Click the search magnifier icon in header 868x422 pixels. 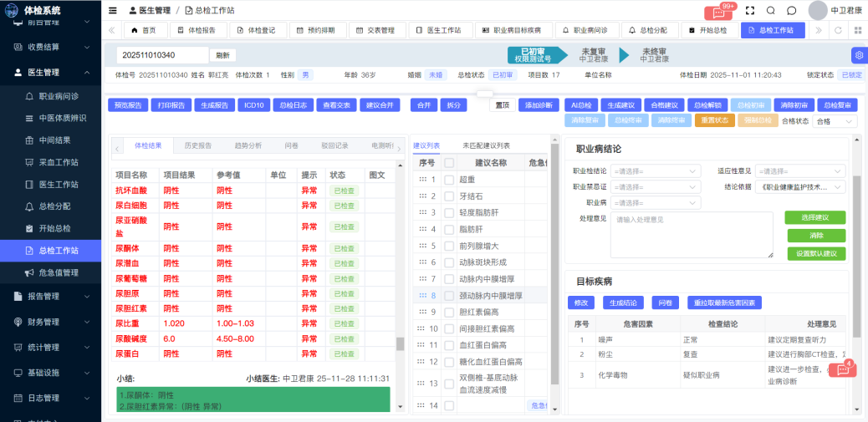771,11
